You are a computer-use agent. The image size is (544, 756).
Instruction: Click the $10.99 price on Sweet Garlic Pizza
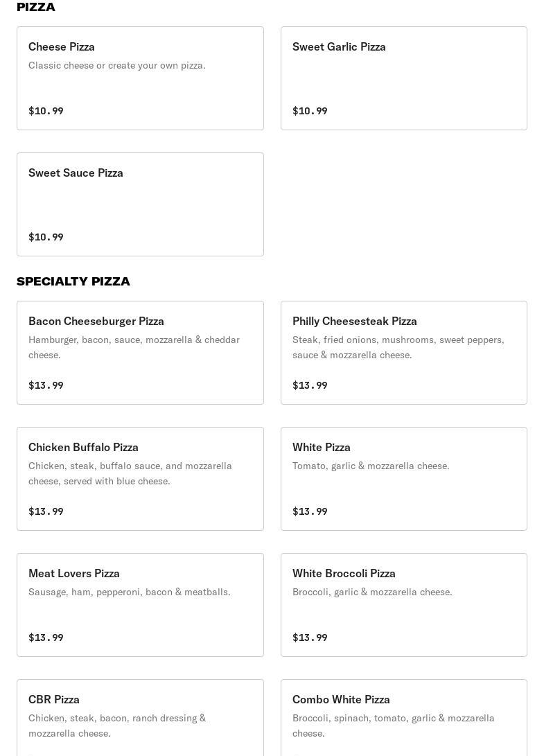pyautogui.click(x=310, y=111)
